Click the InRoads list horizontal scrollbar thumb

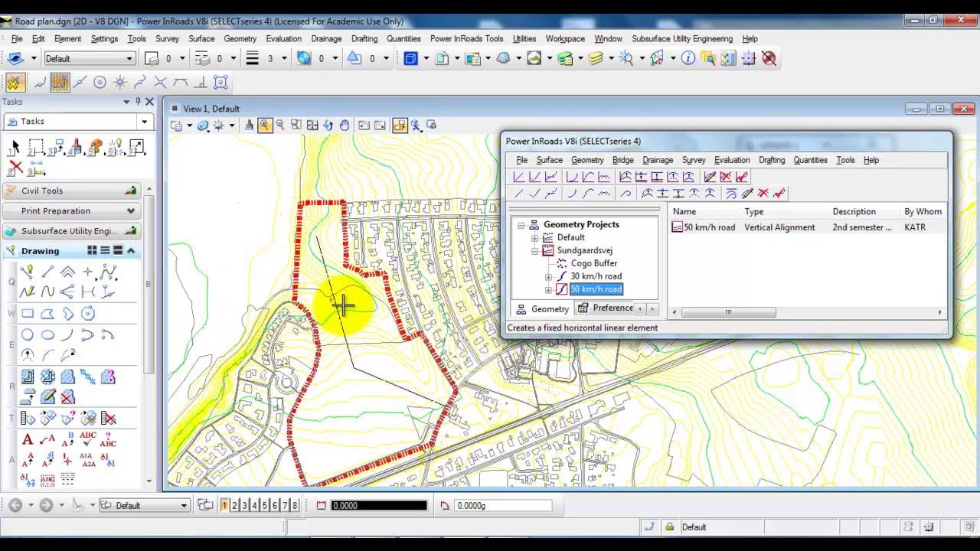pyautogui.click(x=728, y=312)
